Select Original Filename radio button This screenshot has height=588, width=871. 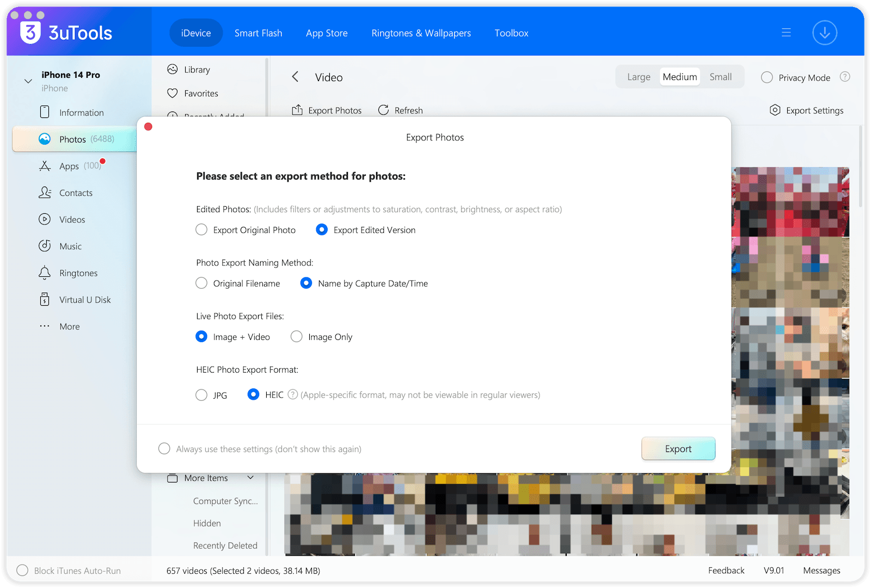click(x=201, y=283)
